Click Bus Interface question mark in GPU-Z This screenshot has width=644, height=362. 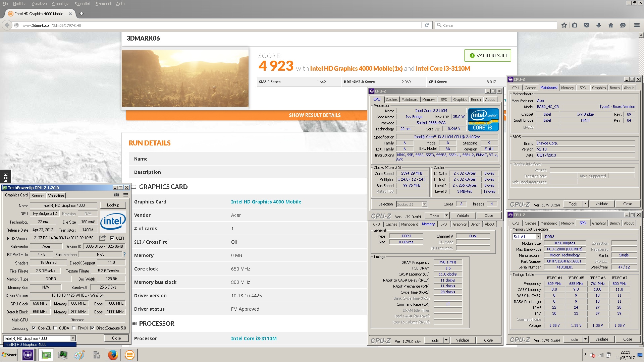(x=124, y=254)
